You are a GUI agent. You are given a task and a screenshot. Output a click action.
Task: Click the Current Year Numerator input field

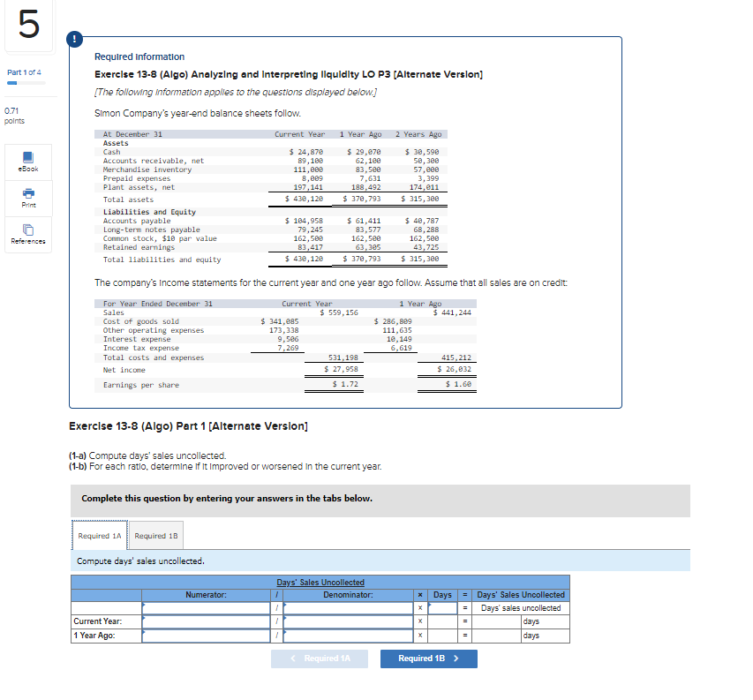click(207, 621)
